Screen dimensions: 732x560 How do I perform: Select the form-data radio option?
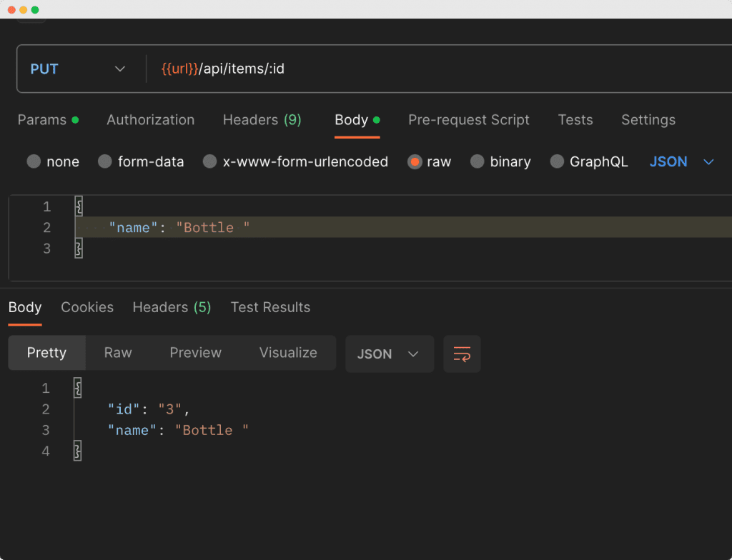pyautogui.click(x=105, y=161)
